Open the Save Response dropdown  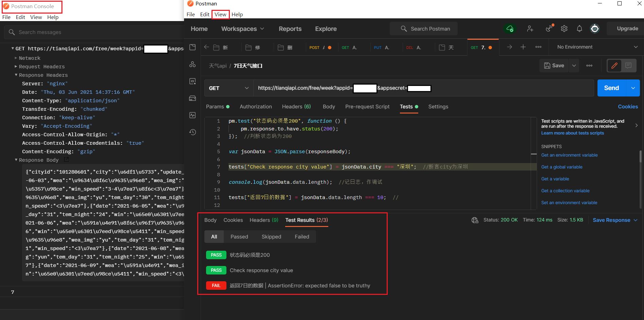tap(615, 220)
